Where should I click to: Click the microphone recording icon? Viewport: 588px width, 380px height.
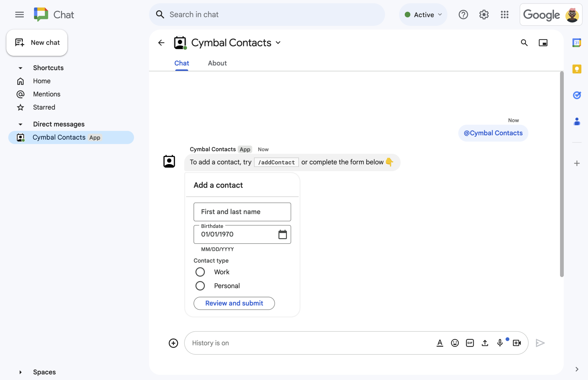[x=500, y=342]
